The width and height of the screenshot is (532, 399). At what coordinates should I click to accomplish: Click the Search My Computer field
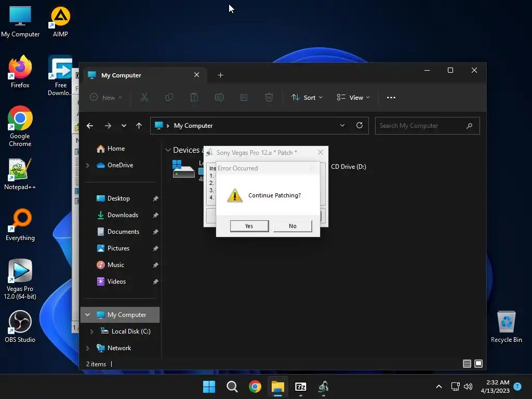[x=427, y=126]
